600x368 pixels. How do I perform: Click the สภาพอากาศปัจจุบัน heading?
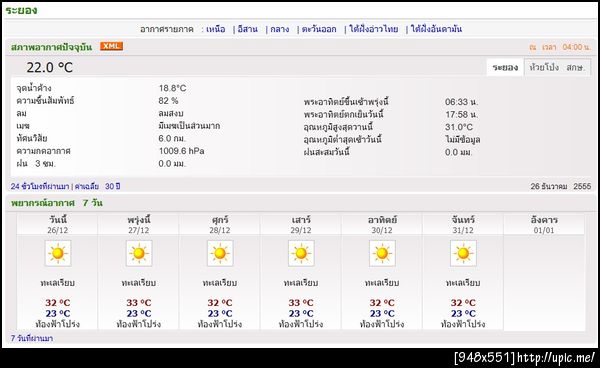tap(52, 47)
